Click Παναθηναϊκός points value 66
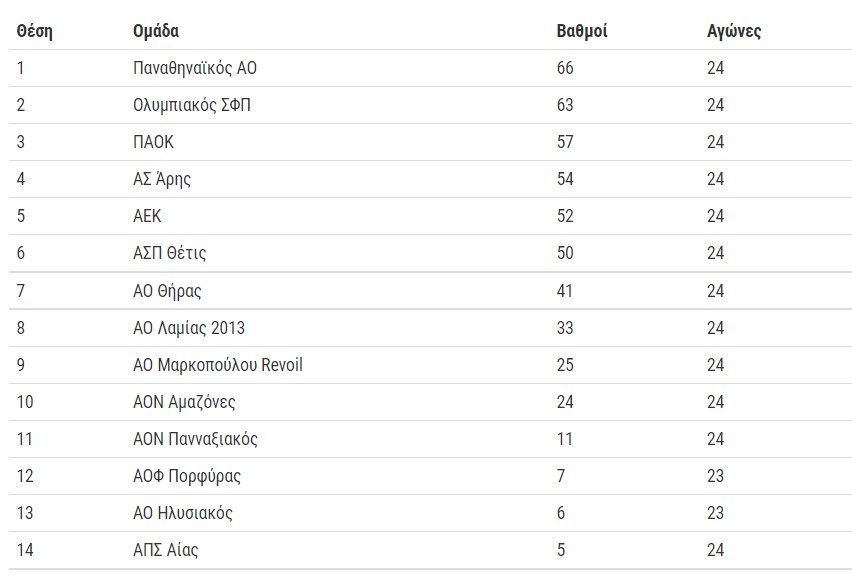The image size is (852, 576). coord(565,68)
